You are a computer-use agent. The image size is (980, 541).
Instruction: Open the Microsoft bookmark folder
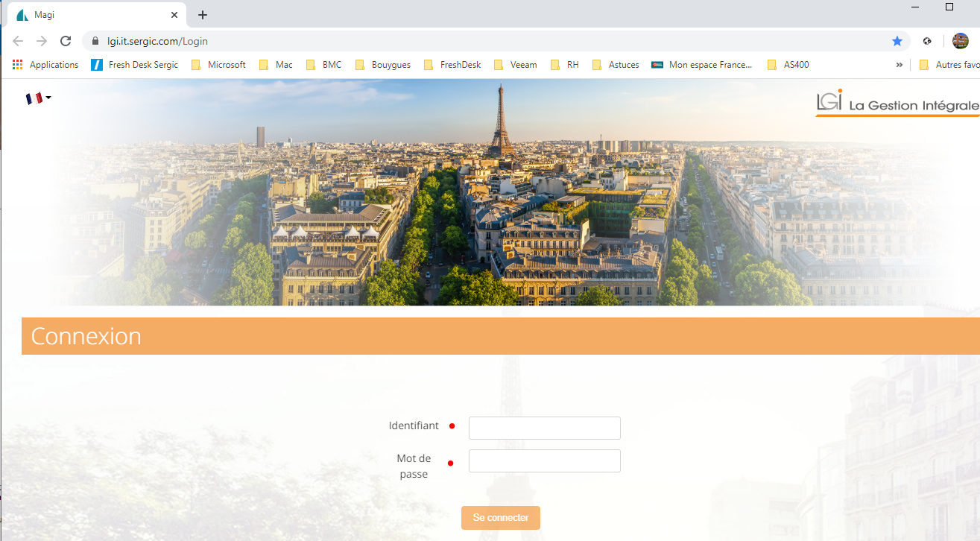click(x=218, y=65)
